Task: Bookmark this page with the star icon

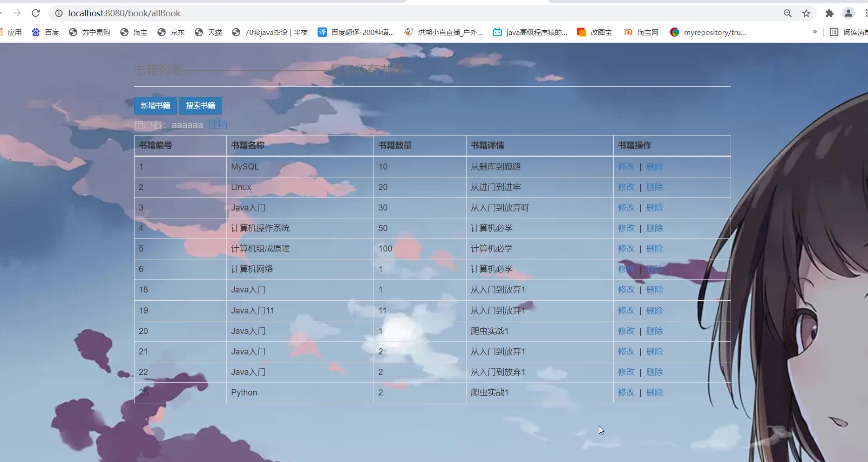Action: 807,13
